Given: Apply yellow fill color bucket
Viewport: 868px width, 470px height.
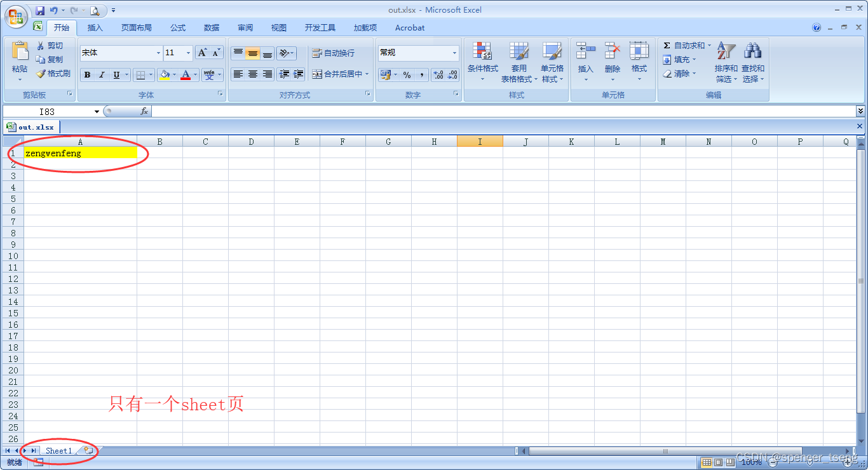Looking at the screenshot, I should coord(165,75).
